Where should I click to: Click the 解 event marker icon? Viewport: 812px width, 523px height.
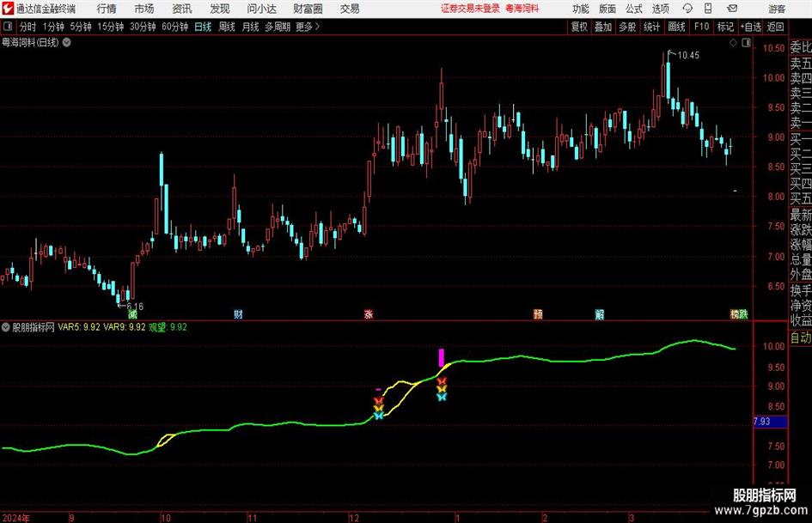599,314
